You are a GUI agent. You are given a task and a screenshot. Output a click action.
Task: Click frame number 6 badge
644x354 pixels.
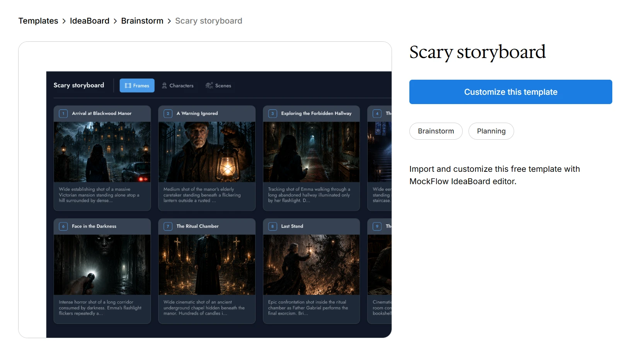[63, 226]
